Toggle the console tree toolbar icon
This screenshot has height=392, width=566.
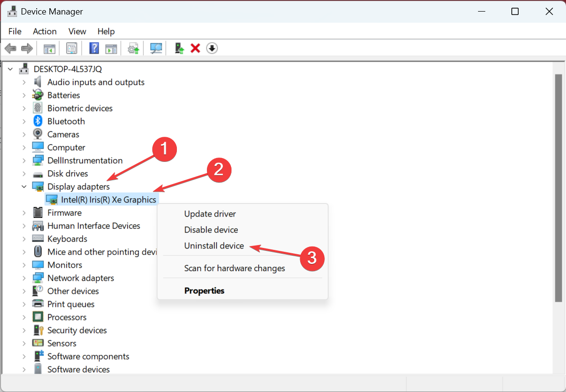49,48
